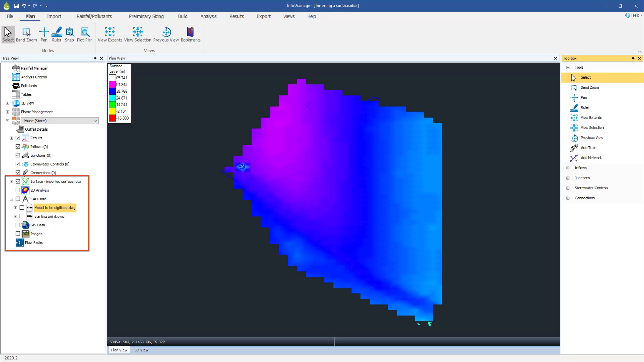Open the File menu

[x=10, y=16]
